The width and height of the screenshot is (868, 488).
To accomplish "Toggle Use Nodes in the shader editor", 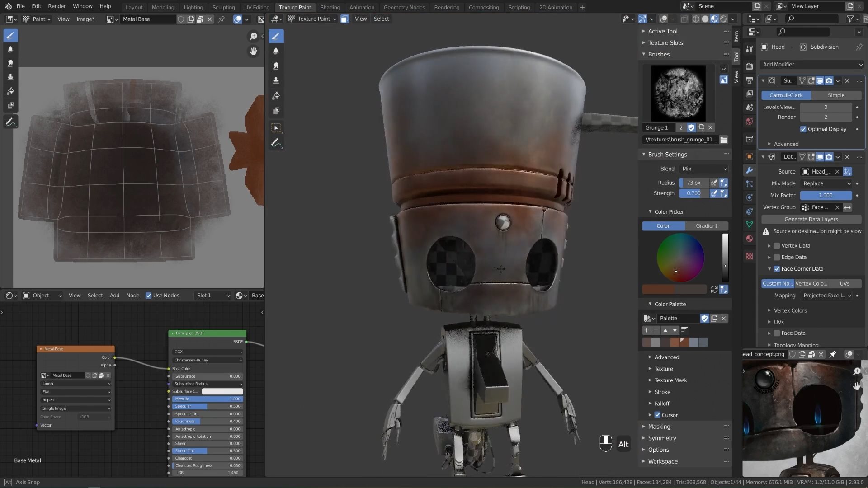I will coord(149,295).
